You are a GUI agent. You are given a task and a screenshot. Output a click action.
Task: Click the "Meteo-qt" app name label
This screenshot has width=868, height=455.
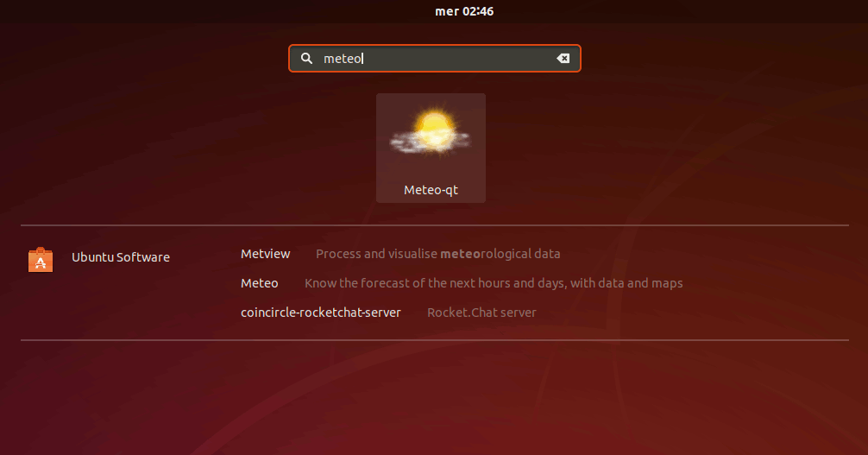[x=431, y=190]
